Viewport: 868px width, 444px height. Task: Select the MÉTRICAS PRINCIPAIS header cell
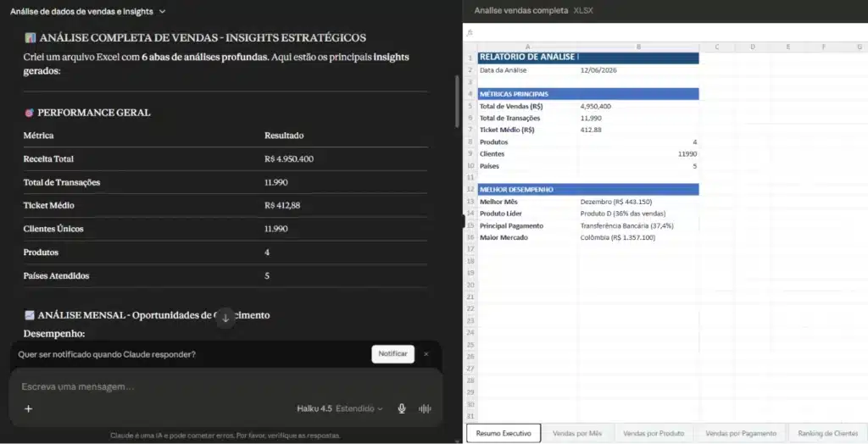click(528, 94)
